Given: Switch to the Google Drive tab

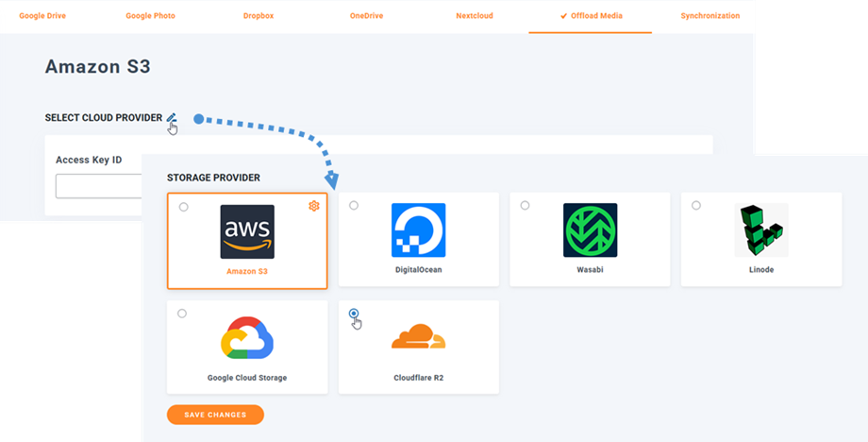Looking at the screenshot, I should pos(44,16).
